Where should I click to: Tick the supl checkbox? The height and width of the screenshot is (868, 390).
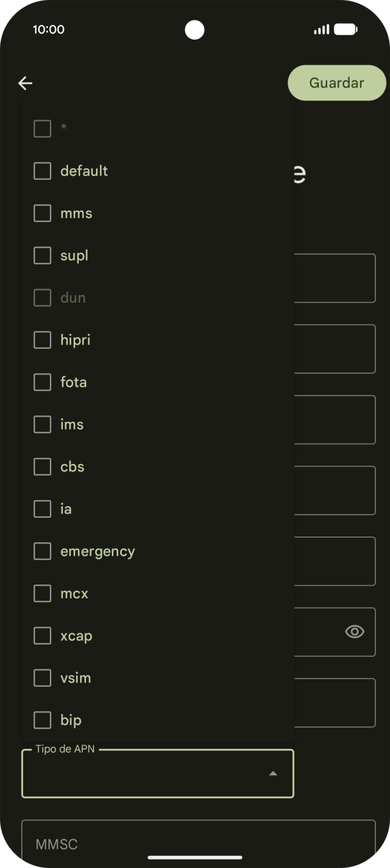42,255
